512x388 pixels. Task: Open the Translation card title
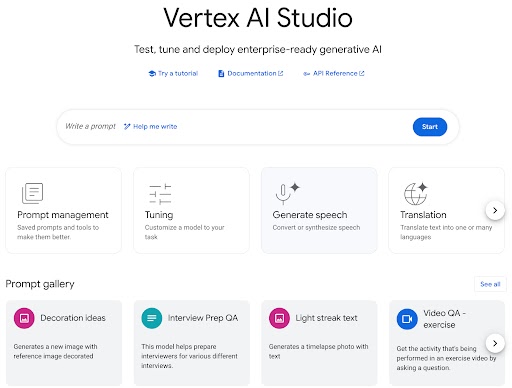click(x=423, y=215)
